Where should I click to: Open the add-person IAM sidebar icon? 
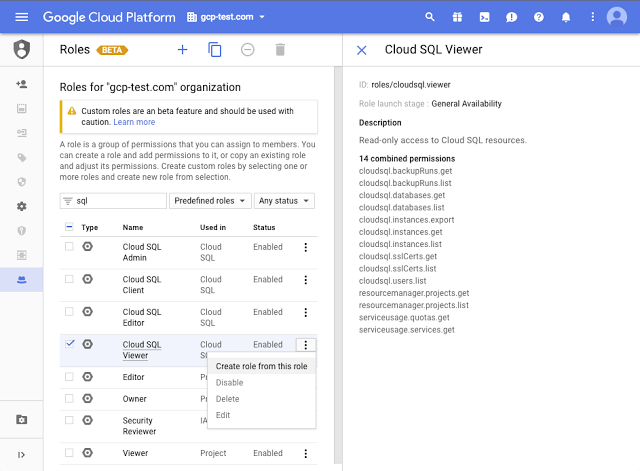[x=22, y=84]
